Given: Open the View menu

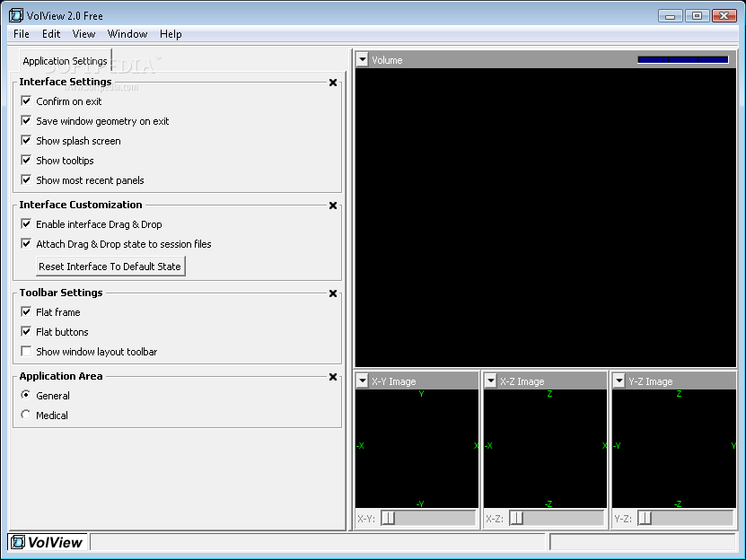Looking at the screenshot, I should tap(83, 34).
